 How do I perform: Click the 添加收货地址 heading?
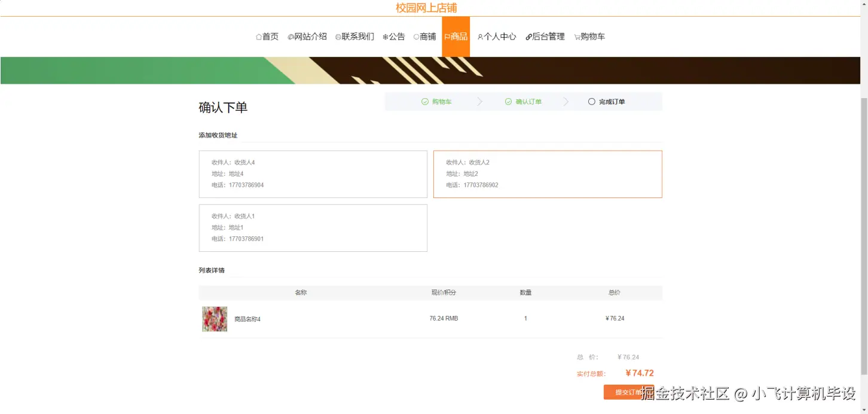click(x=218, y=135)
